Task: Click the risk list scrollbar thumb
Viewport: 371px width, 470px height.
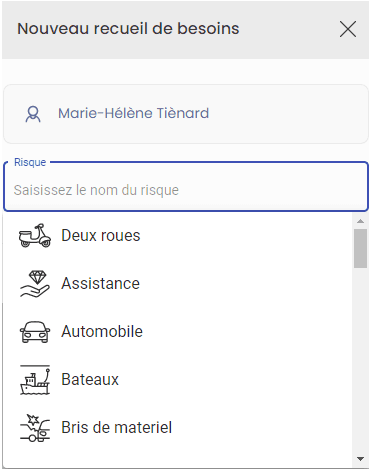Action: (360, 248)
